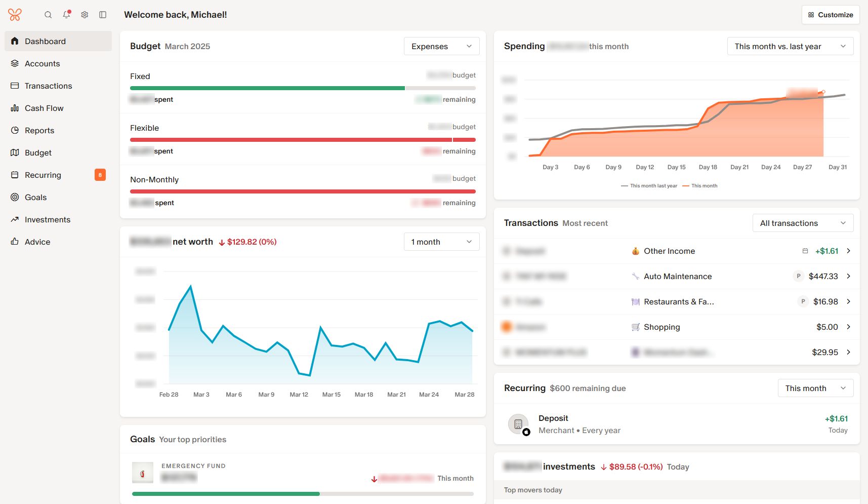Image resolution: width=868 pixels, height=504 pixels.
Task: Click the Fixed budget progress bar
Action: (303, 88)
